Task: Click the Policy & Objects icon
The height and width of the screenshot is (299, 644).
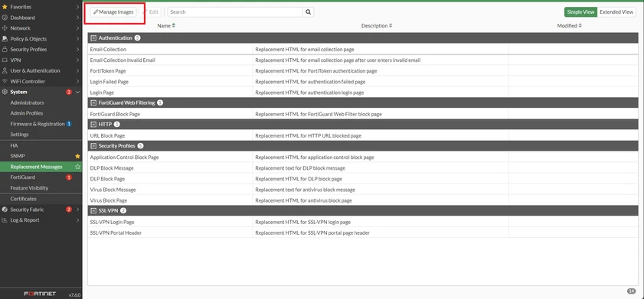Action: coord(5,39)
